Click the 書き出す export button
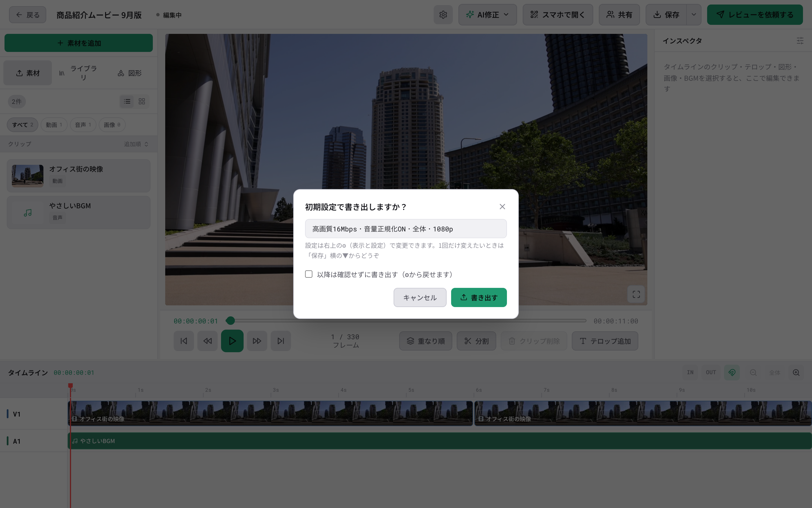Image resolution: width=812 pixels, height=508 pixels. [479, 297]
